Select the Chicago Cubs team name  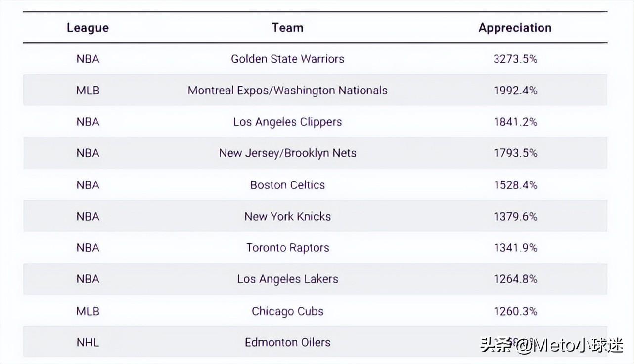tap(287, 311)
